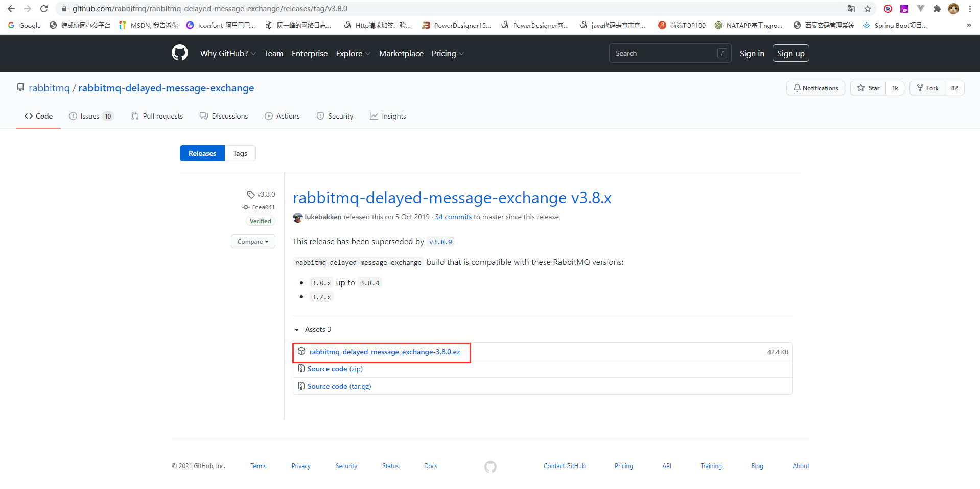Open the 1k stargazers count
Screen dimensions: 980x489
coord(895,88)
